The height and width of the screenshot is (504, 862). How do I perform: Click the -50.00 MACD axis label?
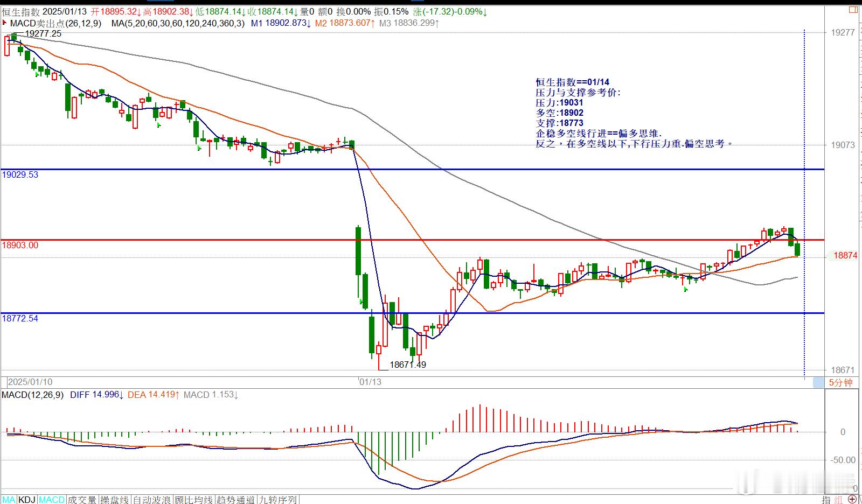click(843, 460)
